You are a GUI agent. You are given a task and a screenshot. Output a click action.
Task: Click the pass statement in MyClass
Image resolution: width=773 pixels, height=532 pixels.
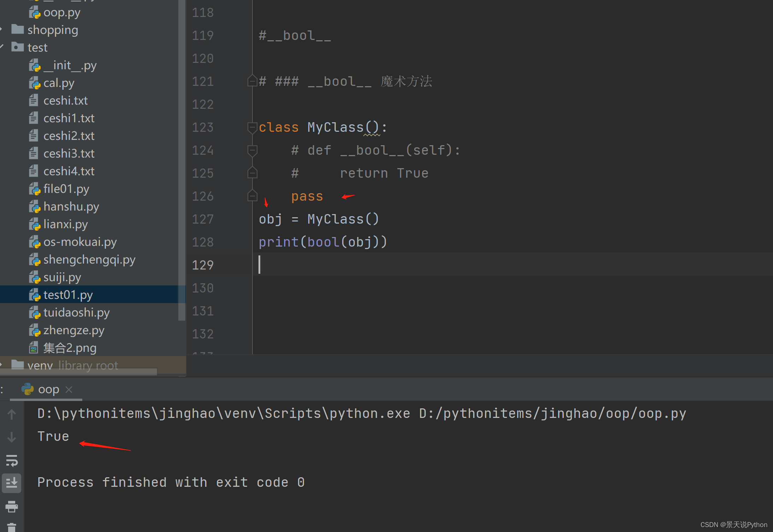(x=307, y=196)
